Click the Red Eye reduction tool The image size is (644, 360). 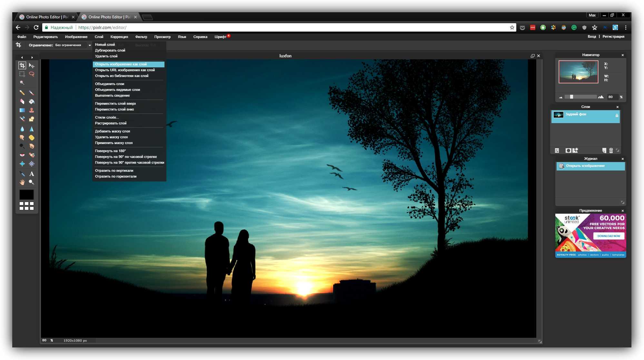pos(22,155)
